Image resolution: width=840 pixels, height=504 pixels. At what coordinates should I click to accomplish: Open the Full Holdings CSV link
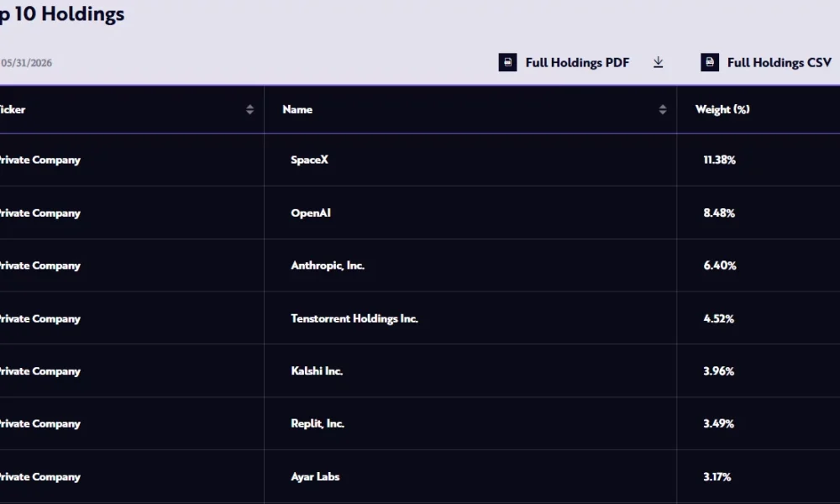[779, 63]
